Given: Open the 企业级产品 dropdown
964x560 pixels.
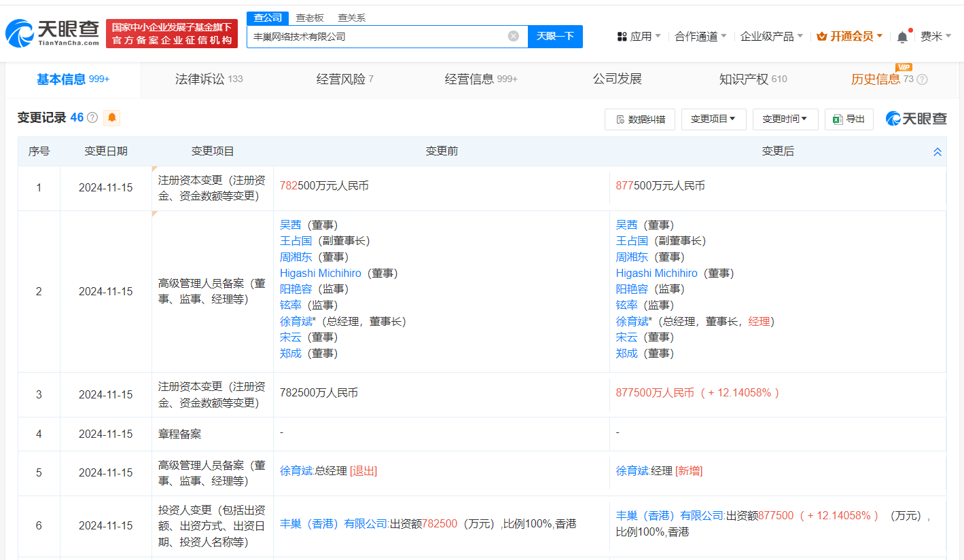Looking at the screenshot, I should coord(771,37).
